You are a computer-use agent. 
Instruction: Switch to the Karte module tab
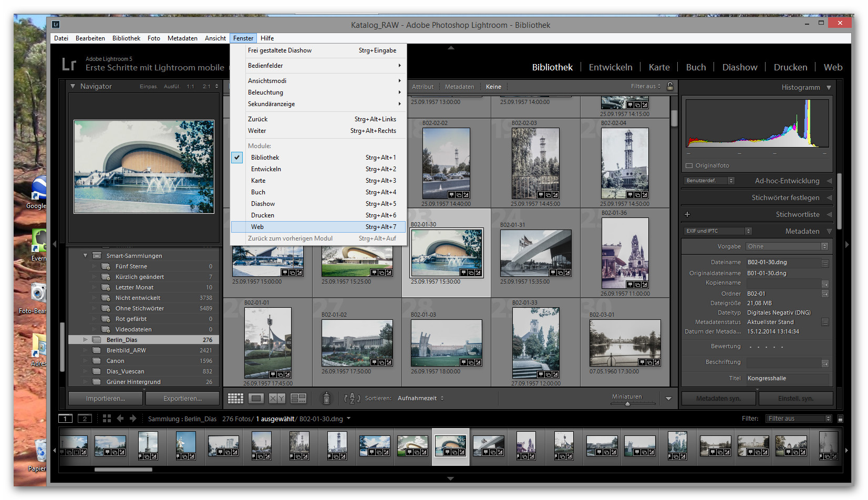pyautogui.click(x=659, y=67)
